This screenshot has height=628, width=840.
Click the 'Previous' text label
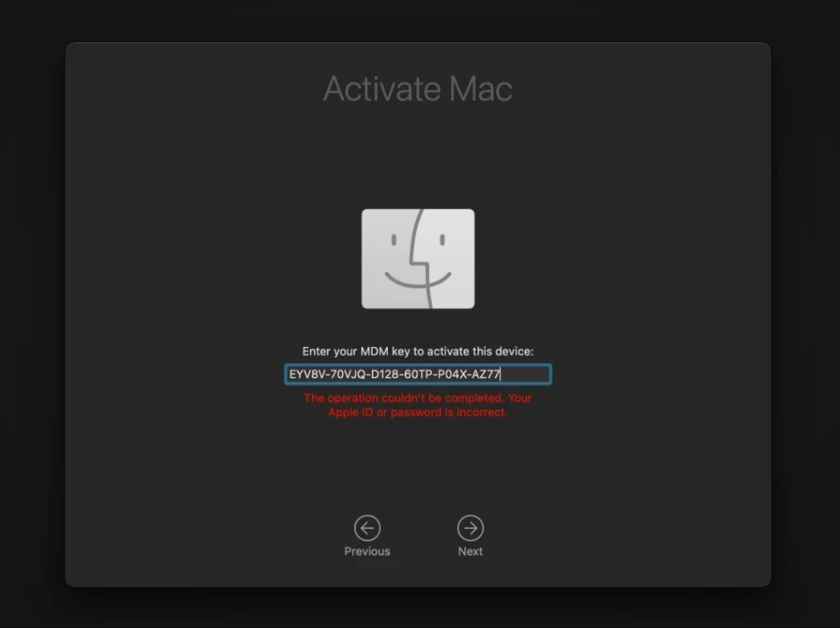pos(367,551)
